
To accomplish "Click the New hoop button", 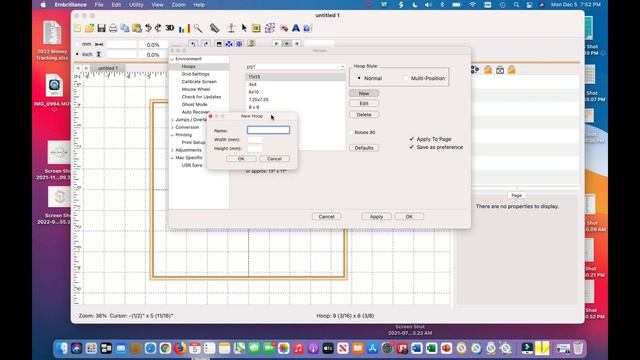I will pyautogui.click(x=364, y=93).
